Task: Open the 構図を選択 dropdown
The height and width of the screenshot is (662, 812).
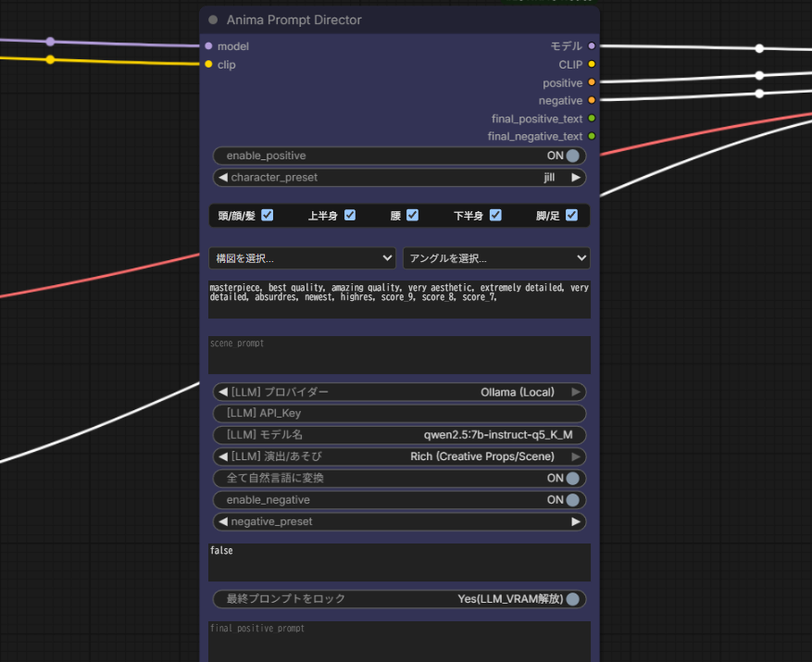Action: (x=302, y=258)
